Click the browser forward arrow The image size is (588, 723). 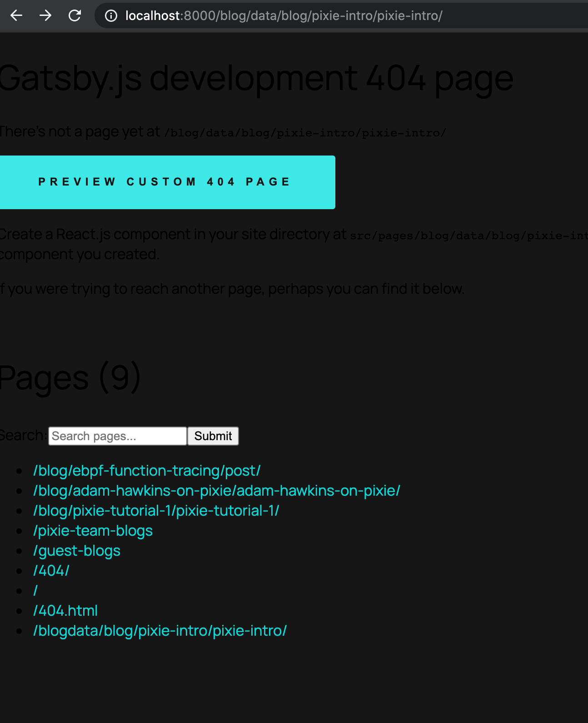coord(45,16)
